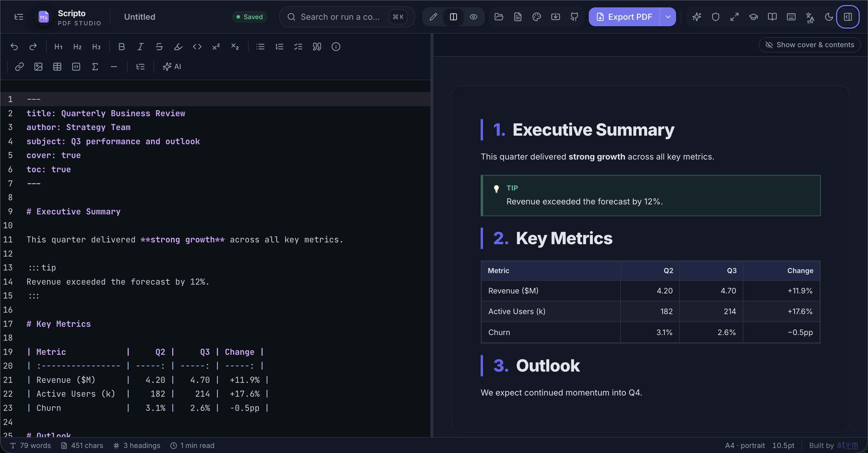Screen dimensions: 868x453
Task: Apply strikethrough formatting
Action: 159,47
